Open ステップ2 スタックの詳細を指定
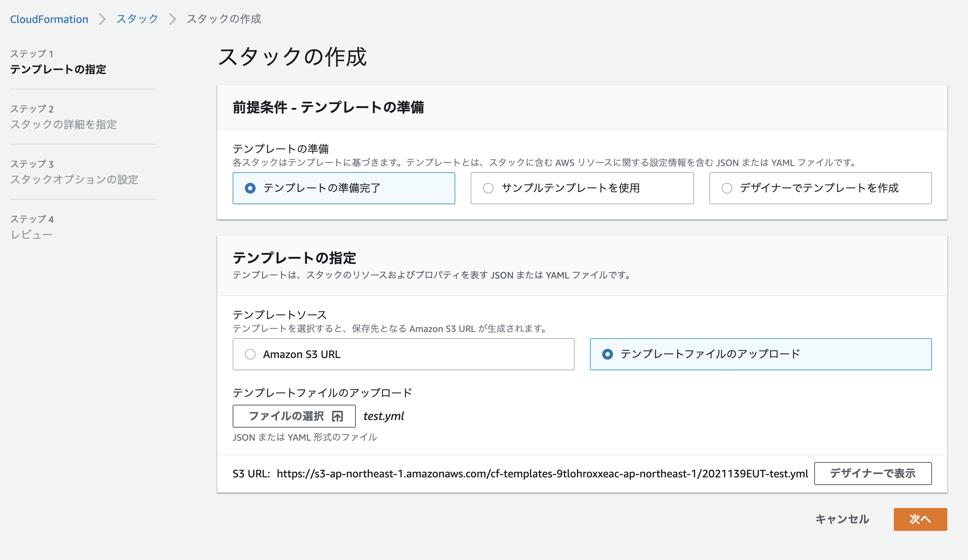This screenshot has width=968, height=560. click(x=64, y=125)
